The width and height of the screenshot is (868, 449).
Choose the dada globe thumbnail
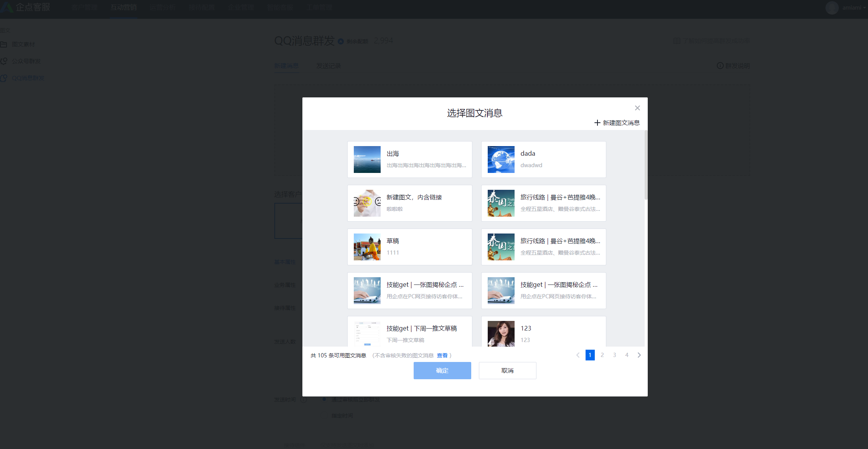click(501, 160)
